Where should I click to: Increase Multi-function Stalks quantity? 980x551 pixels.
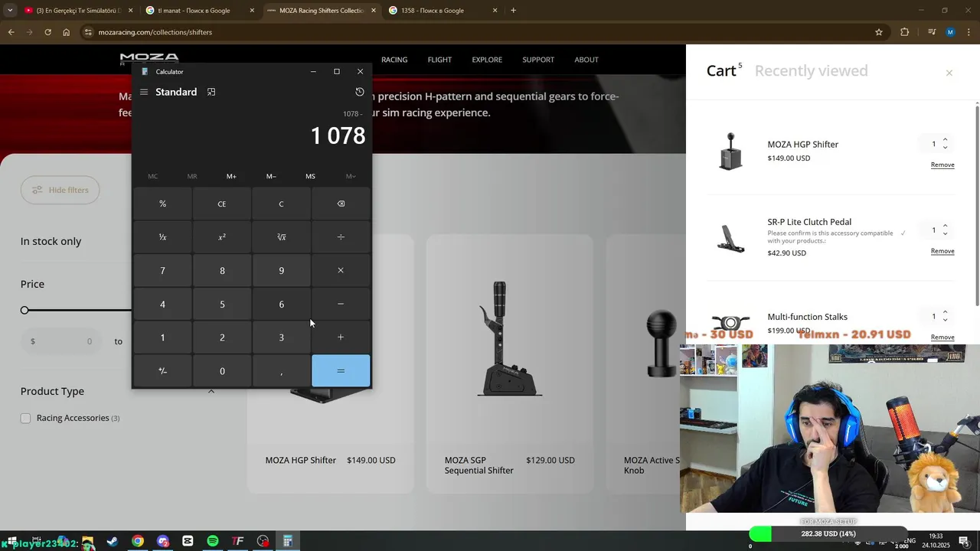point(945,312)
